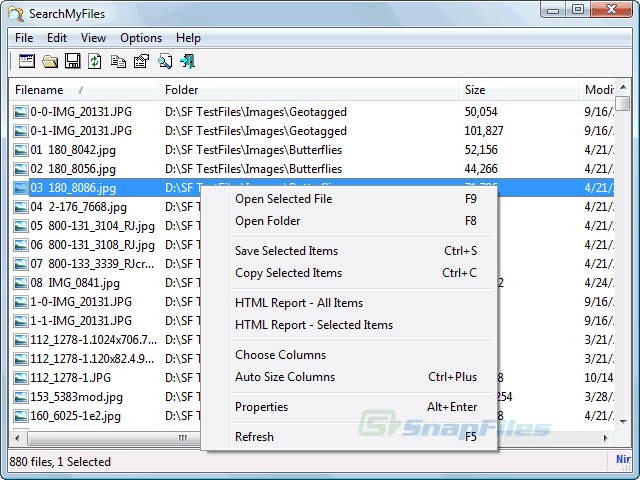640x480 pixels.
Task: Click the NirSoft link in status bar
Action: point(623,460)
